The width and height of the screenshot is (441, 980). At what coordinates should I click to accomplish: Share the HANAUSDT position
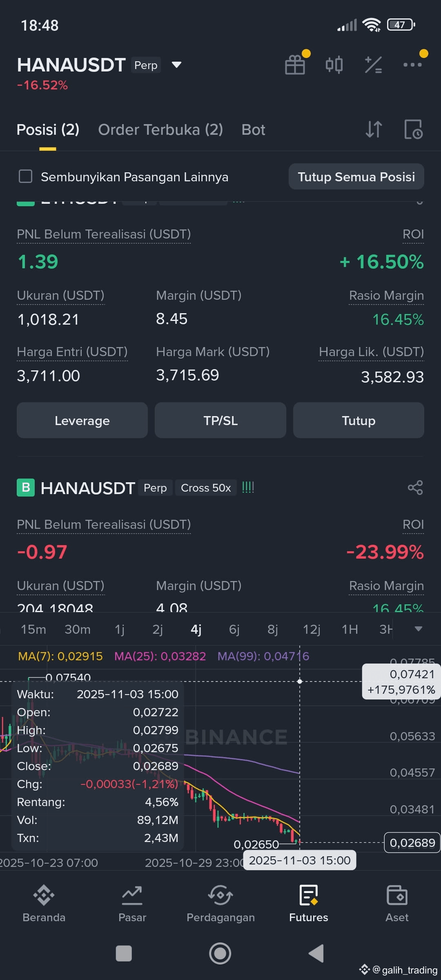click(x=415, y=488)
